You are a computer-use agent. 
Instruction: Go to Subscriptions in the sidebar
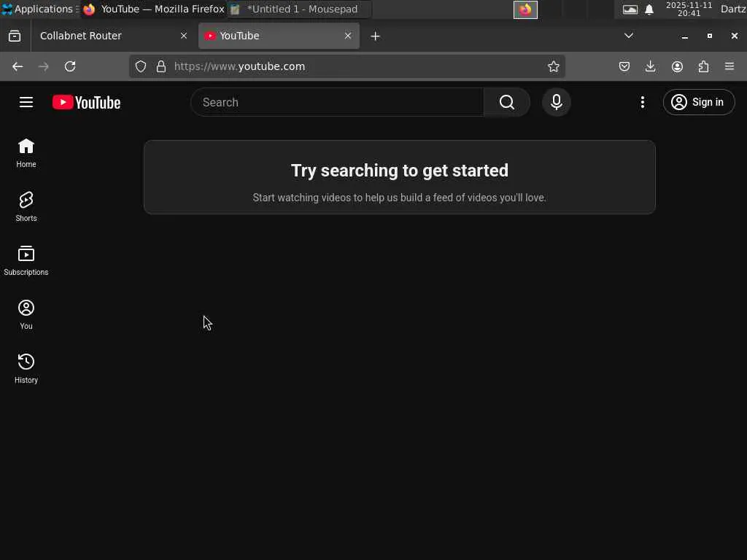pos(26,260)
